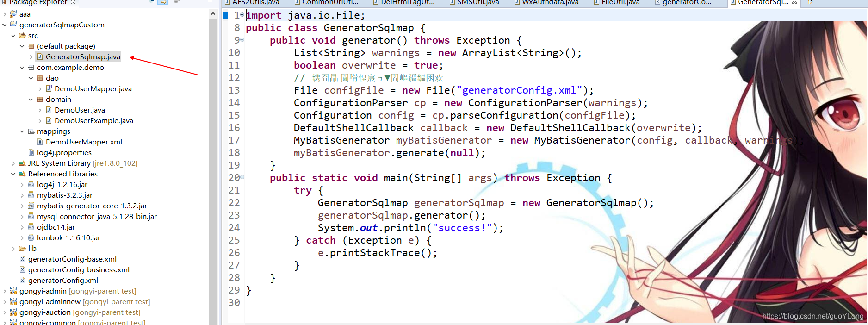Expand GeneratorSqlmap.java tree node
This screenshot has width=868, height=325.
(31, 56)
